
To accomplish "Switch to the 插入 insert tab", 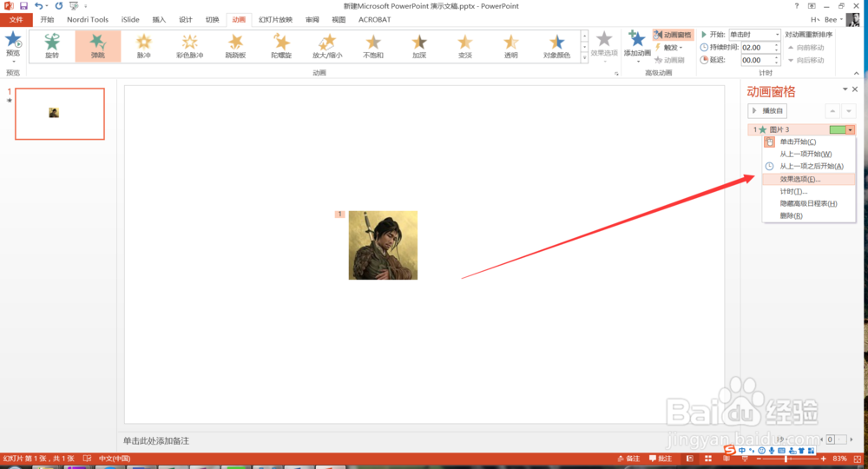I will [159, 19].
